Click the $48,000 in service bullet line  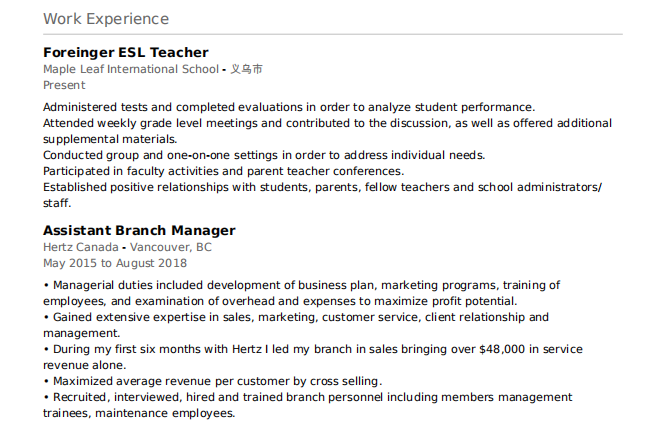pos(313,349)
